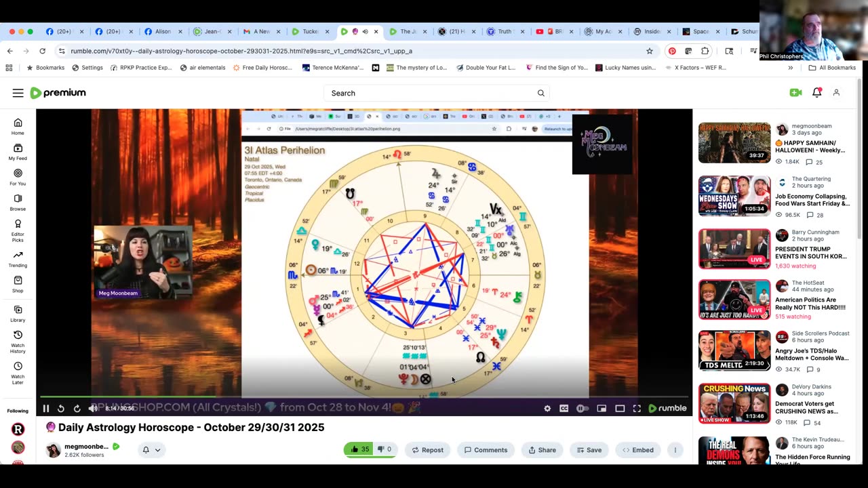This screenshot has height=488, width=868.
Task: Click the browser address bar URL
Action: tap(241, 51)
